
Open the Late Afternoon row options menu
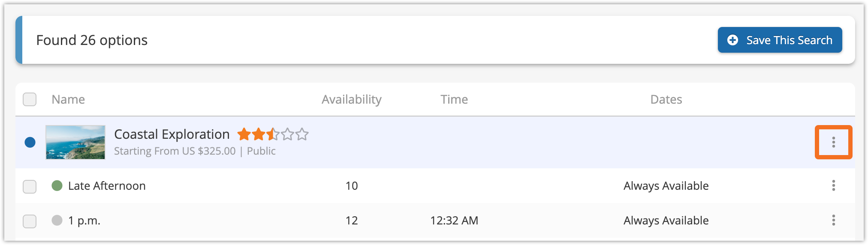(x=833, y=185)
